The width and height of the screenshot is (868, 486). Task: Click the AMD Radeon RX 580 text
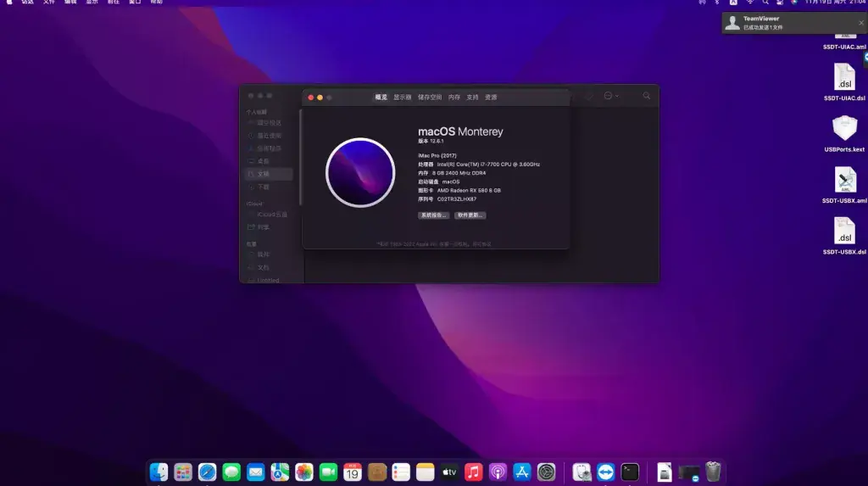pyautogui.click(x=469, y=190)
